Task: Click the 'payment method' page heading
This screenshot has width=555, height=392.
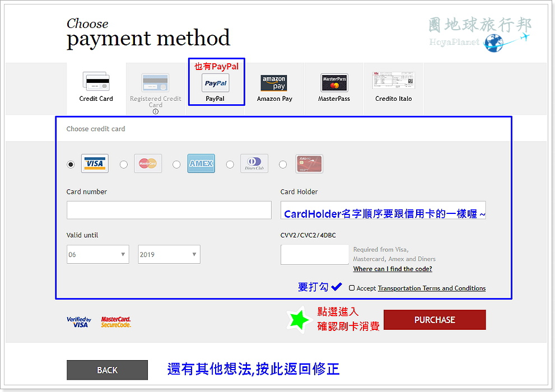Action: click(x=148, y=38)
